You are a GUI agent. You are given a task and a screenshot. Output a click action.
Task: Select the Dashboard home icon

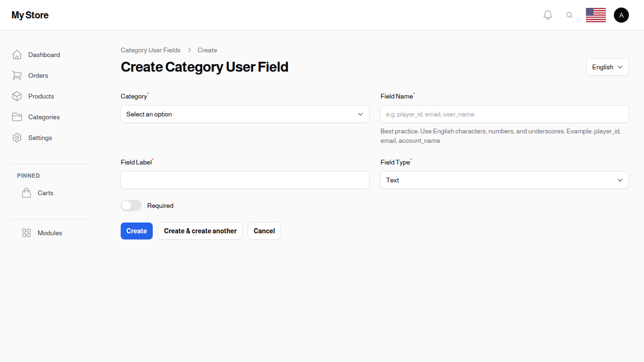(x=17, y=54)
